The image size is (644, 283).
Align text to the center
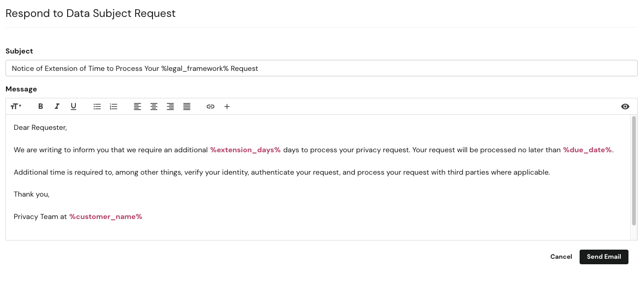click(x=153, y=106)
